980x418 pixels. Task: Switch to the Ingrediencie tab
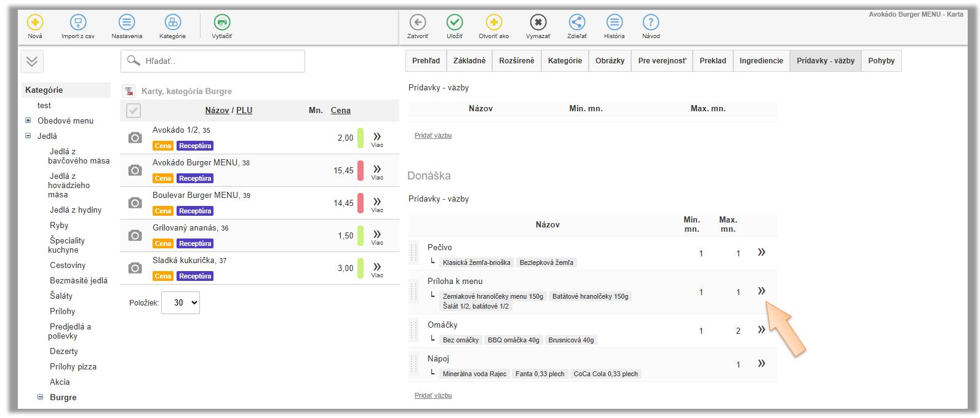(761, 61)
